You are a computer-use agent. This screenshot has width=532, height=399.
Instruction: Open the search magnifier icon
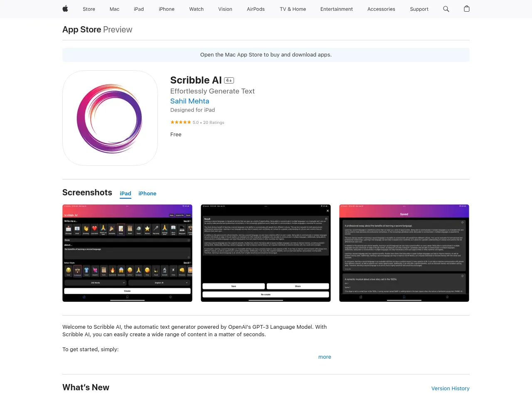click(x=446, y=9)
